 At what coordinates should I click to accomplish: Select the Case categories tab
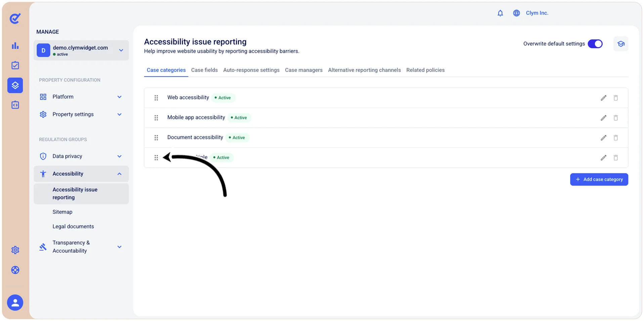166,70
